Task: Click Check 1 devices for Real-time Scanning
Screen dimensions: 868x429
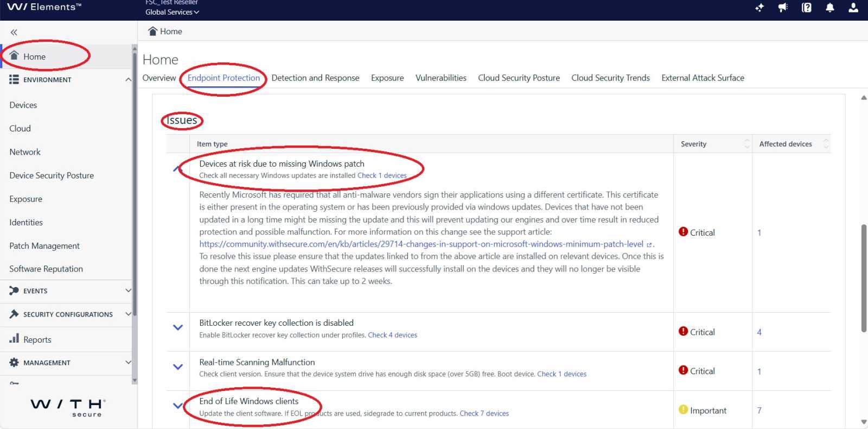Action: coord(561,374)
